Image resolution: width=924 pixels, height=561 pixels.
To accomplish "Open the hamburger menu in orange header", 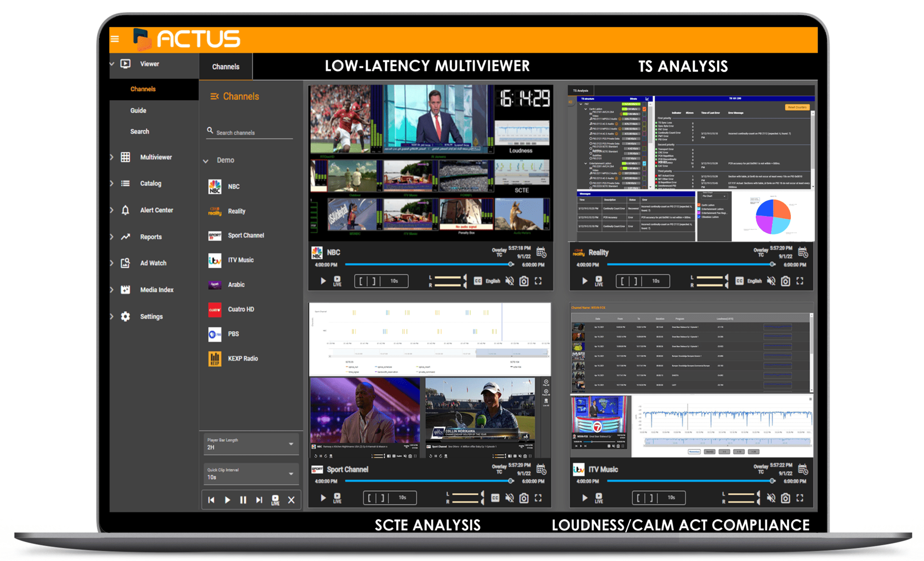I will 115,39.
